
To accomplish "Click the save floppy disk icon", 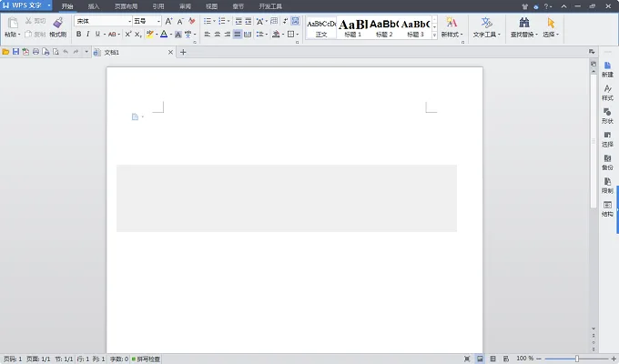I will click(15, 52).
